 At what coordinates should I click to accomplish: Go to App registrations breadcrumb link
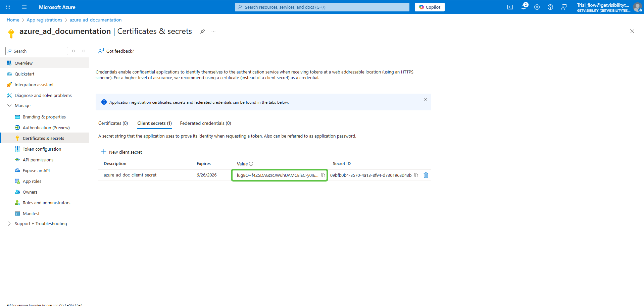(44, 20)
